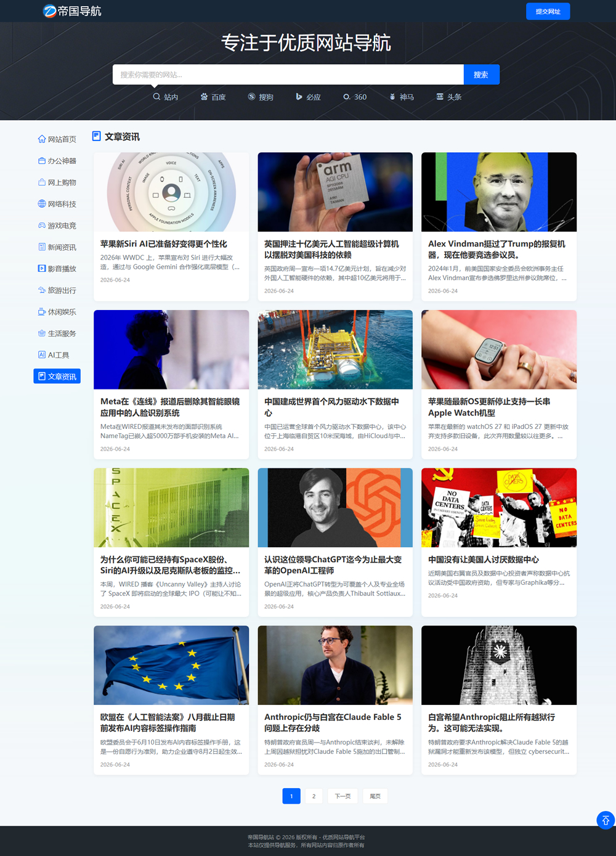The image size is (616, 856).
Task: Open the Siri AI diagram thumbnail
Action: [x=171, y=192]
